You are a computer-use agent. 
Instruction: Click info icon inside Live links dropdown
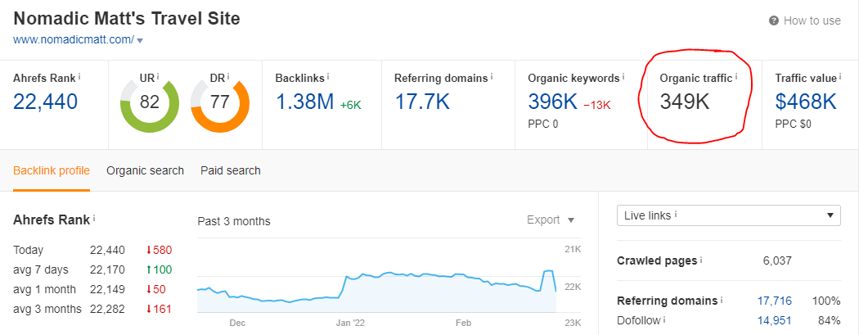click(677, 215)
